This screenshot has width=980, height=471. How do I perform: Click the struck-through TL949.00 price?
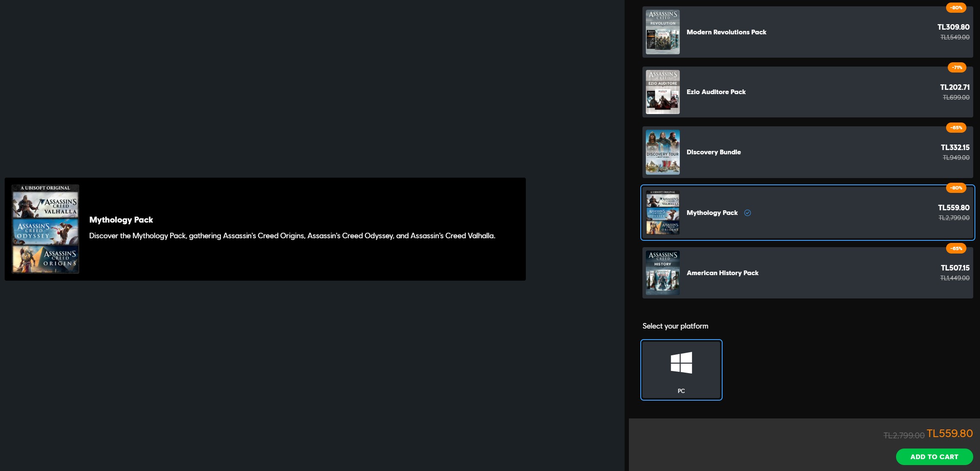pyautogui.click(x=956, y=158)
